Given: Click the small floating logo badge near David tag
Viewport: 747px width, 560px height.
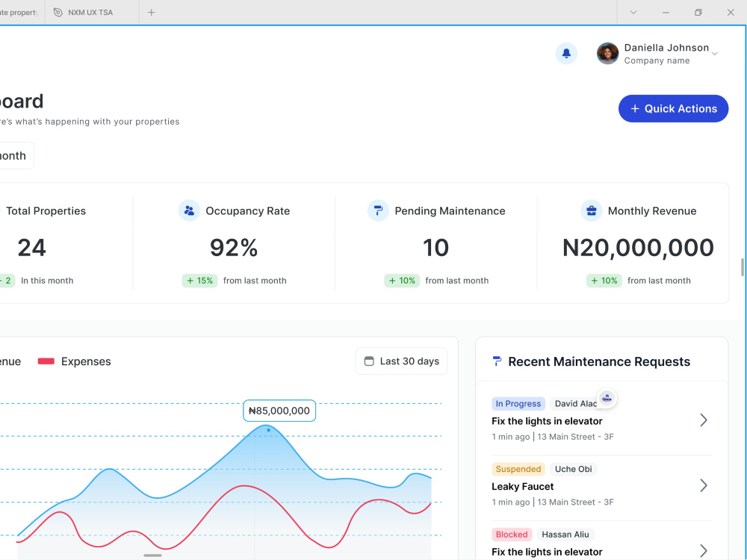Looking at the screenshot, I should point(607,398).
